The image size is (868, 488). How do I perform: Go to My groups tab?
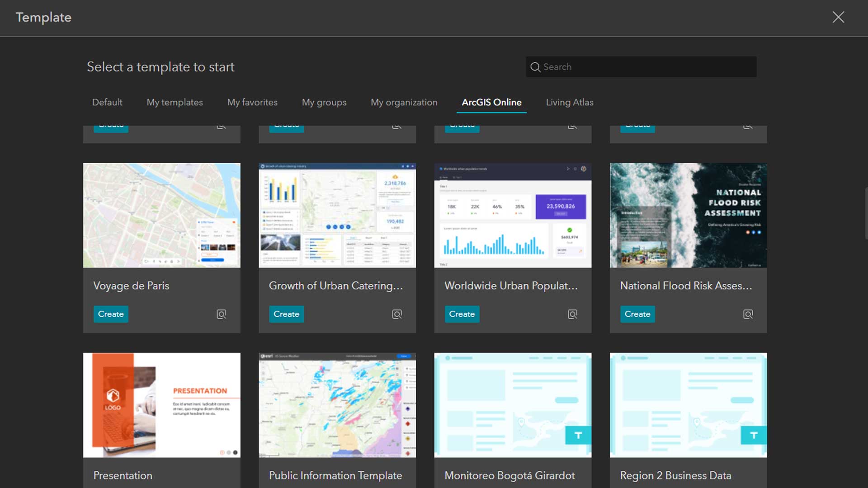[x=324, y=102]
